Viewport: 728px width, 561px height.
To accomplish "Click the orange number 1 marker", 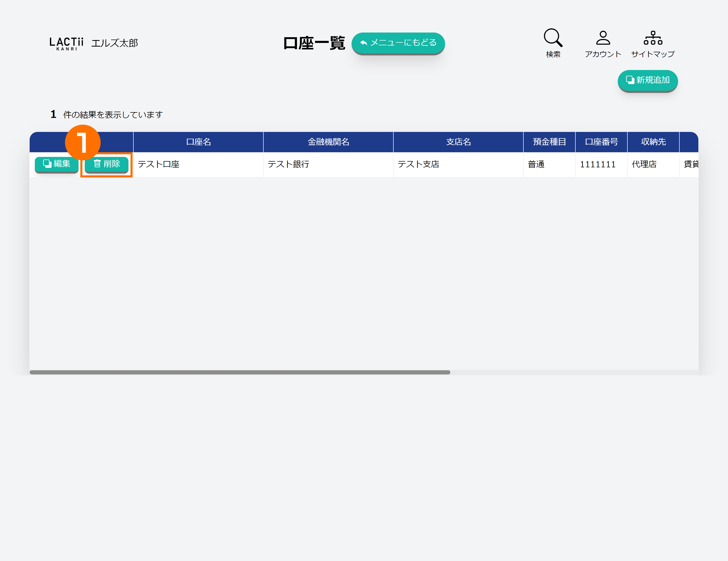I will [82, 142].
